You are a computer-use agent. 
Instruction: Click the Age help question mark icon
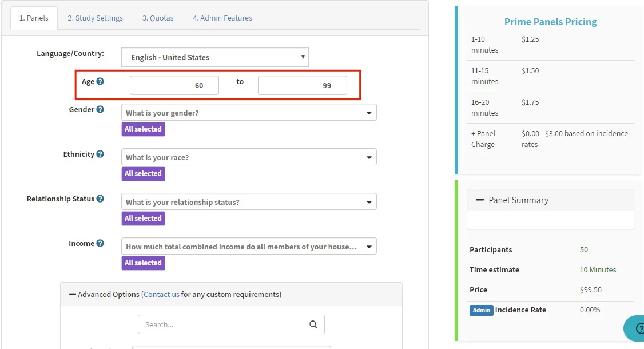(100, 81)
